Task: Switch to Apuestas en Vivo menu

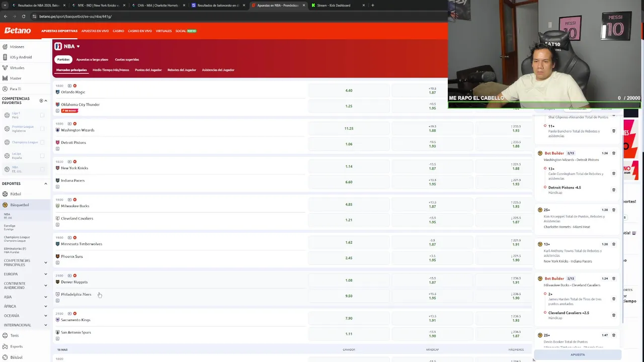Action: coord(95,31)
